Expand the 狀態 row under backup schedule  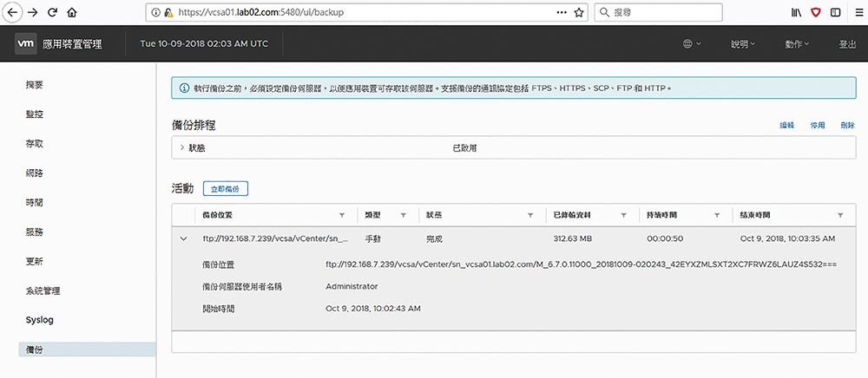click(x=181, y=148)
